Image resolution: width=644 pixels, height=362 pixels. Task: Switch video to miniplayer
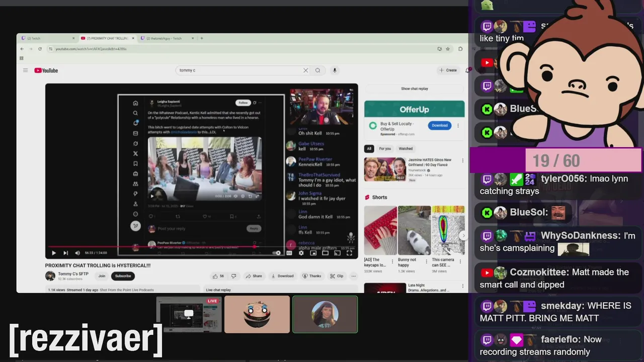(x=313, y=253)
